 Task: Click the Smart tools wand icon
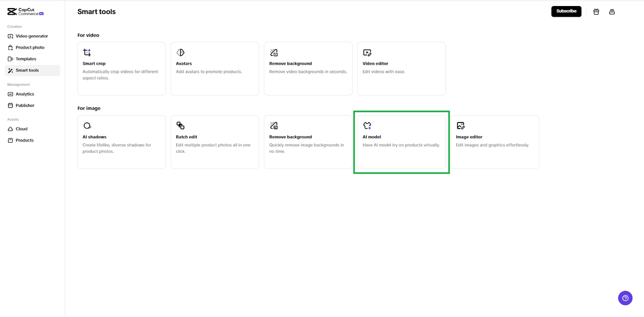point(11,70)
